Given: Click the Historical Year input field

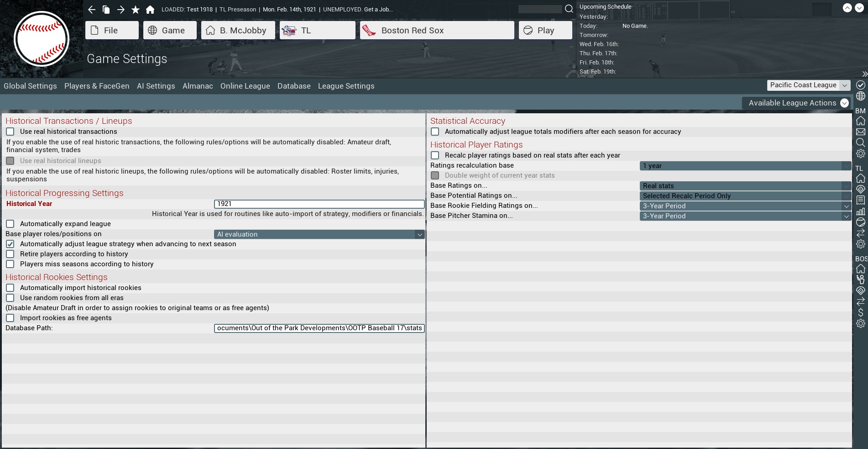Looking at the screenshot, I should [319, 204].
